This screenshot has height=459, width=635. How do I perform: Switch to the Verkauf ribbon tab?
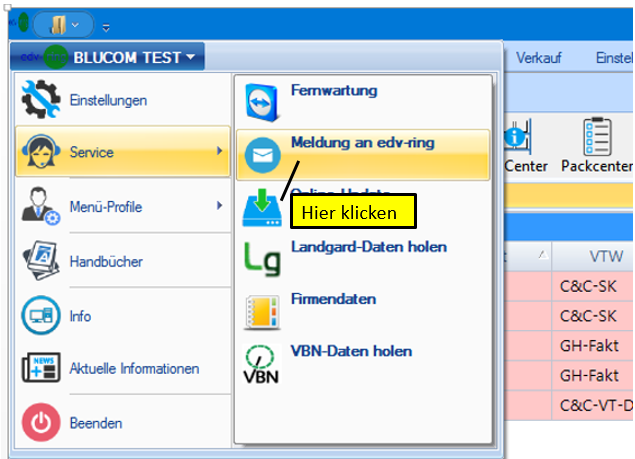click(538, 58)
